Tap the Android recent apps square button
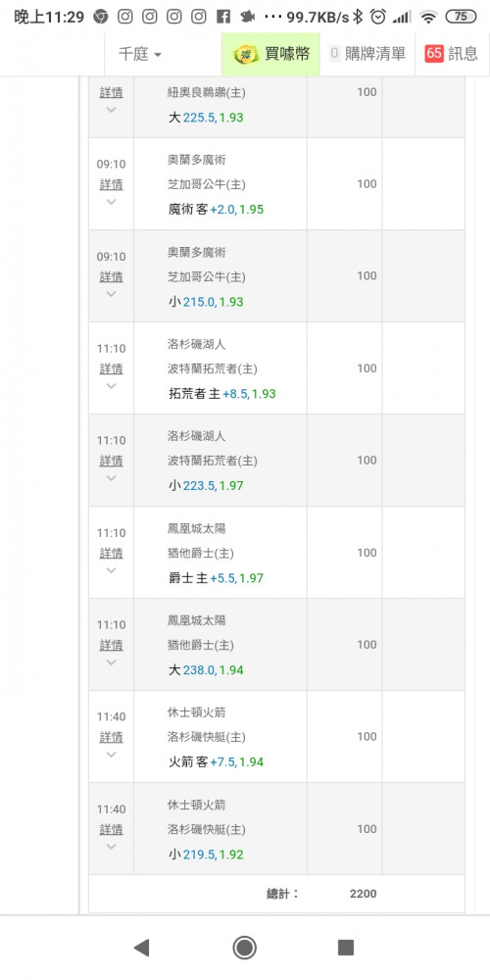 [346, 948]
